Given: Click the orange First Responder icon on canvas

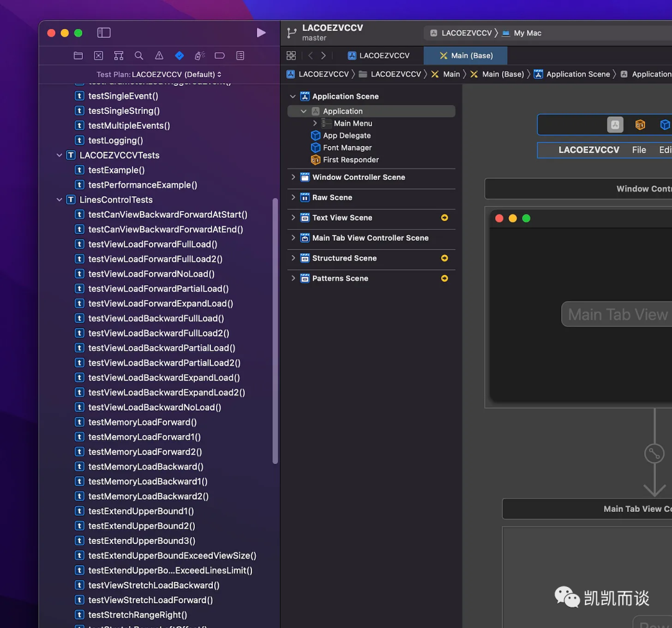Looking at the screenshot, I should (640, 124).
